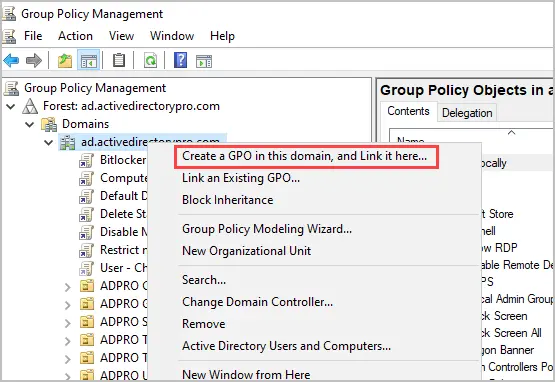The image size is (555, 382).
Task: Expand the ADPRO OU ending in S
Action: click(x=68, y=323)
